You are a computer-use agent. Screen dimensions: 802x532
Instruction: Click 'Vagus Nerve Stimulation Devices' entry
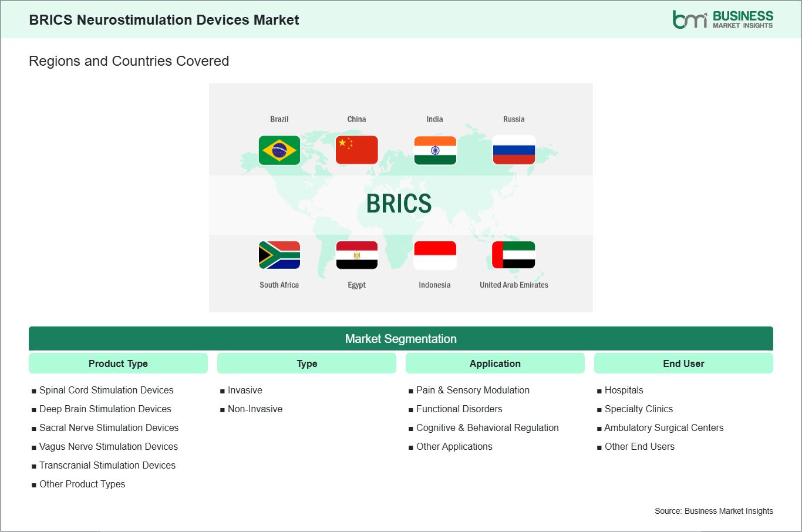pyautogui.click(x=109, y=446)
